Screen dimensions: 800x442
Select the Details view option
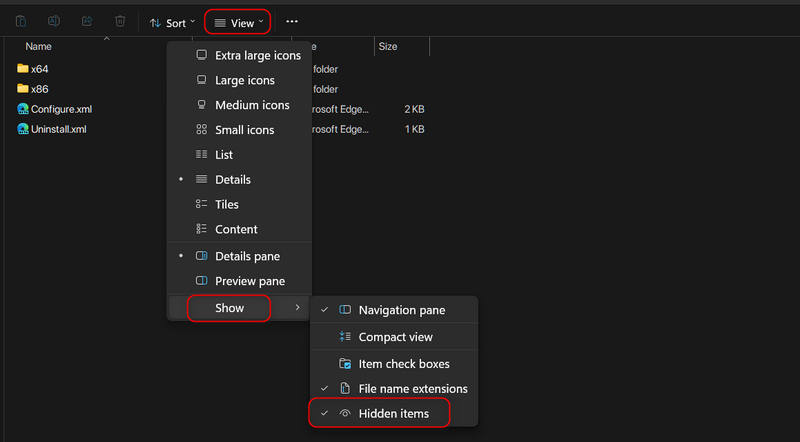240,180
